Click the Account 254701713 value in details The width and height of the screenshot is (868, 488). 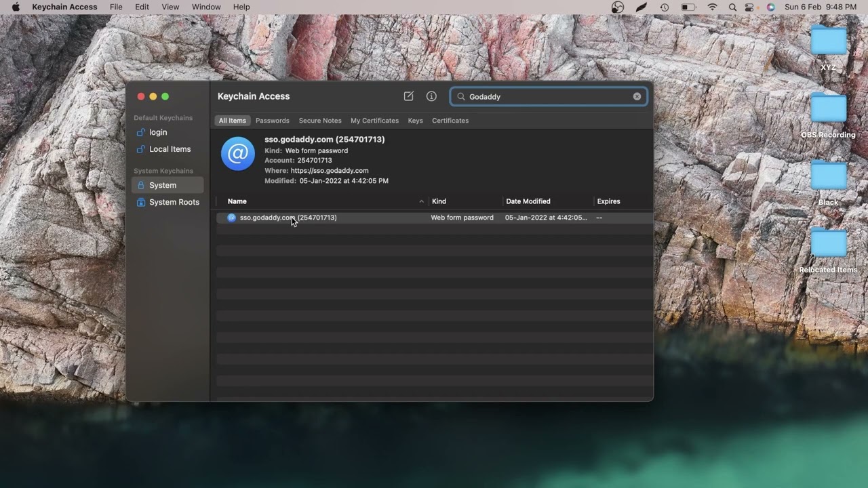315,161
